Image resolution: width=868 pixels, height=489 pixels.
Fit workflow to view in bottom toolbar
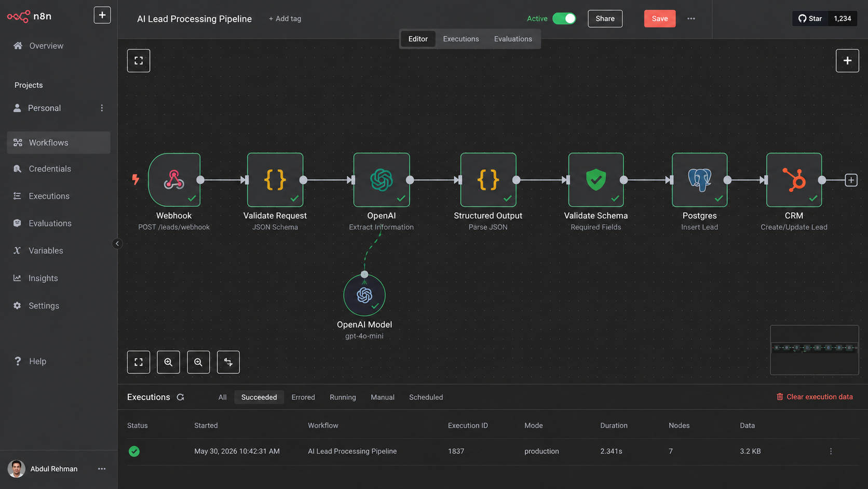pos(139,362)
